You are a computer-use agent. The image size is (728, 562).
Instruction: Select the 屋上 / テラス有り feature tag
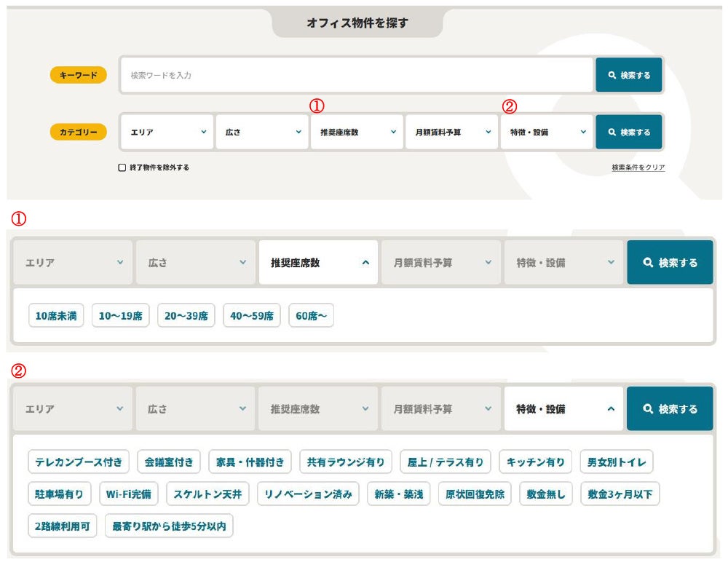(446, 462)
